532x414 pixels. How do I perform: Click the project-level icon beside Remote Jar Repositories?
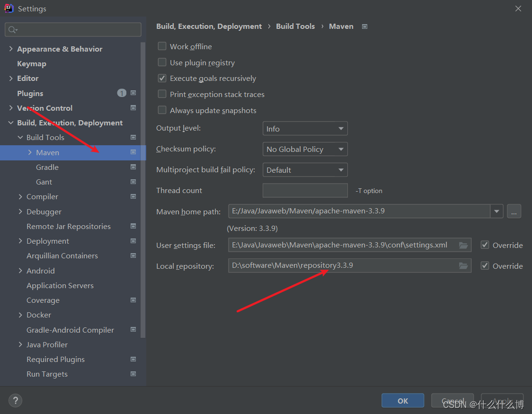coord(133,226)
